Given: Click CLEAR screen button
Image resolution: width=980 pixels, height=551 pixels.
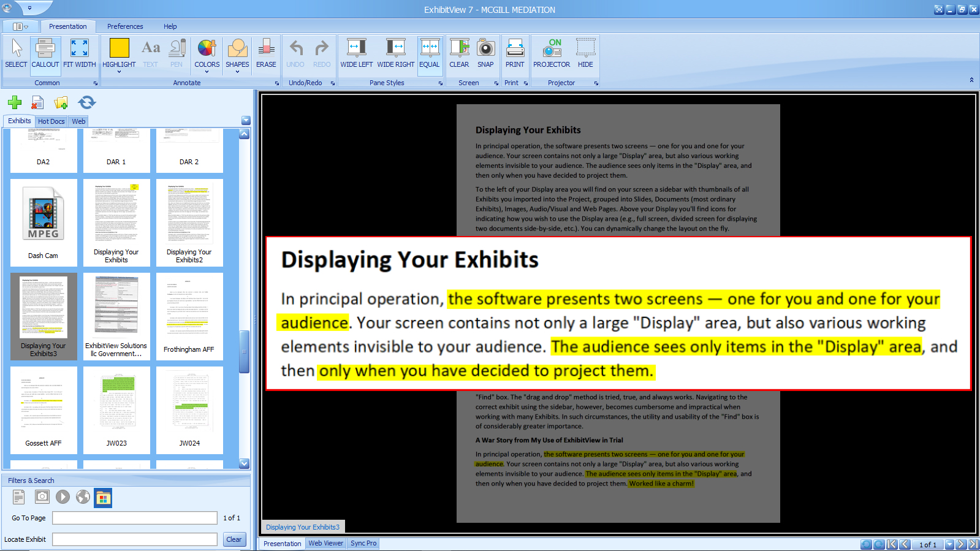Looking at the screenshot, I should [x=459, y=53].
